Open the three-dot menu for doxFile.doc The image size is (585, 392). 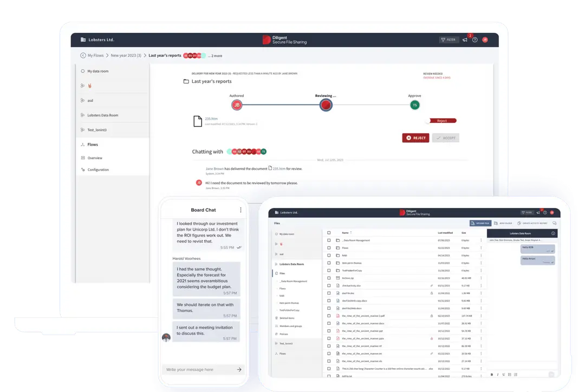click(x=481, y=293)
